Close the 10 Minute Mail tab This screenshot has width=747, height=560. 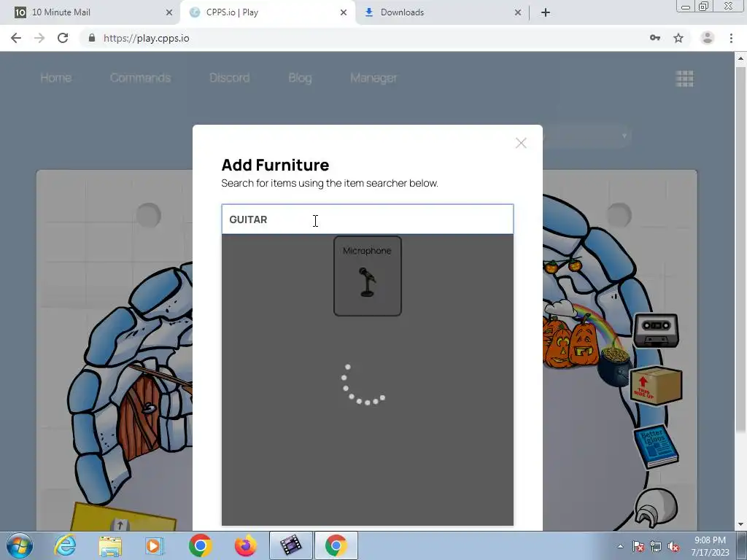(169, 12)
